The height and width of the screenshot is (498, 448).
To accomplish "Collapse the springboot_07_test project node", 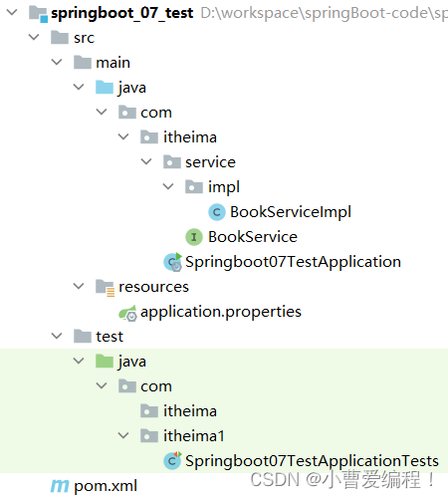I will 12,13.
